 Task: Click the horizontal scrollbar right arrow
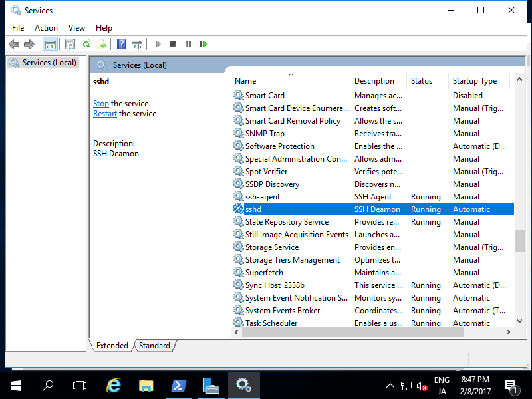point(508,332)
